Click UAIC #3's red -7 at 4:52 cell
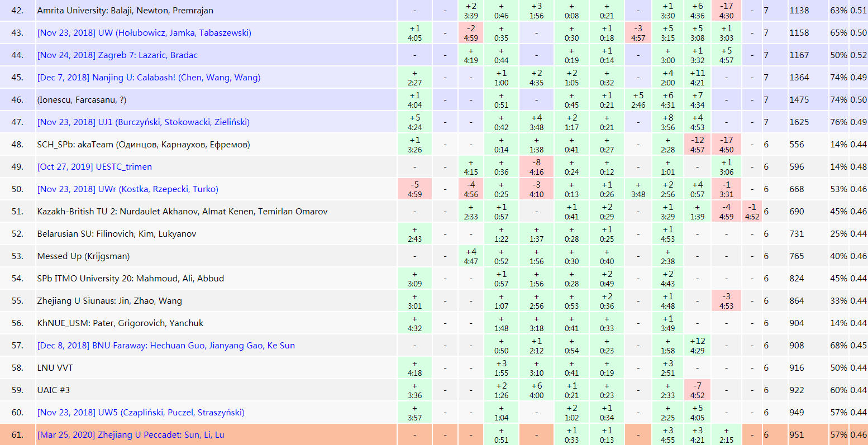Image resolution: width=868 pixels, height=445 pixels. coord(697,390)
